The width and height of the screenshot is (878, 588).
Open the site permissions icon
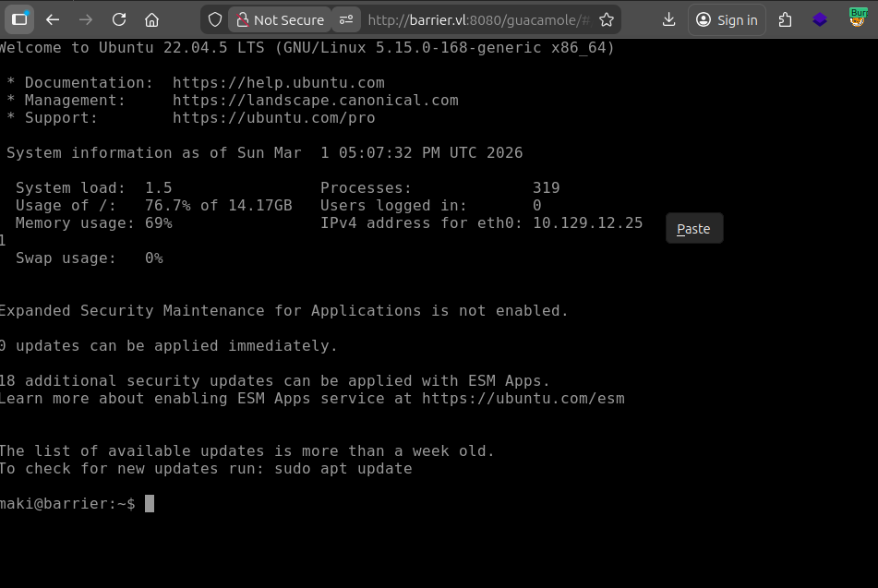pos(345,19)
